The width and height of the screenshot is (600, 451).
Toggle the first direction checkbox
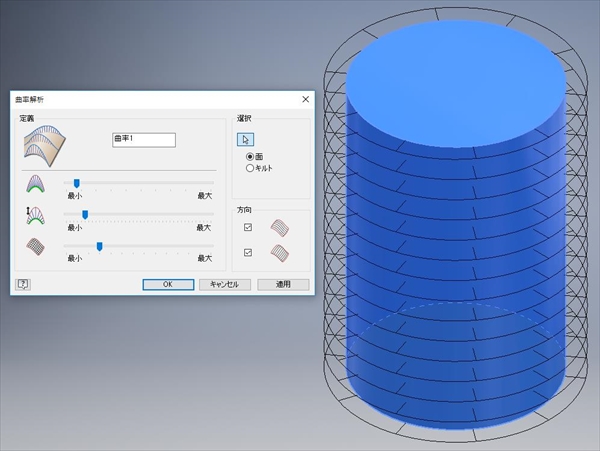coord(248,228)
